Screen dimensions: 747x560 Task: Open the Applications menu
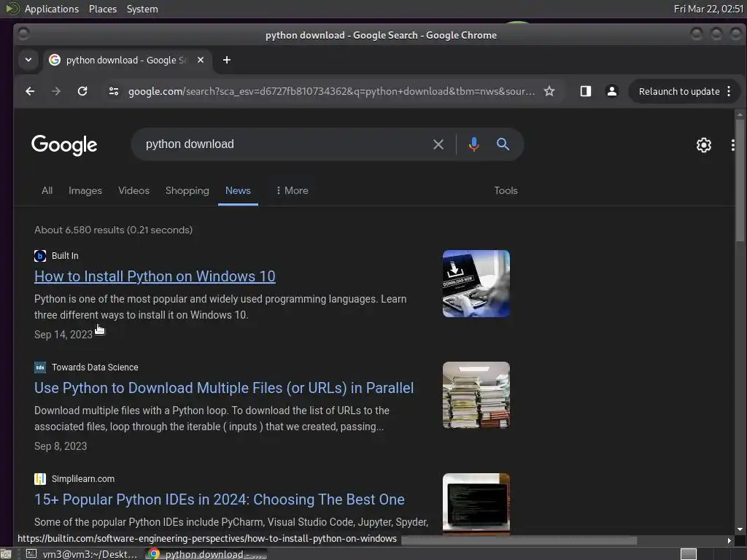52,9
